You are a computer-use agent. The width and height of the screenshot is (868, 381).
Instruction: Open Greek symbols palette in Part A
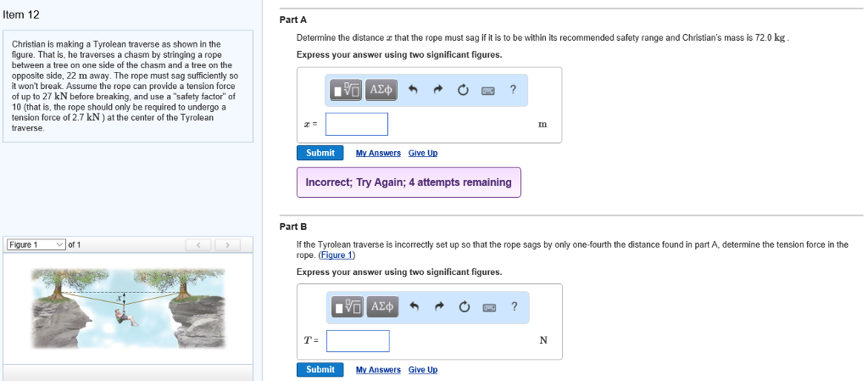click(x=378, y=90)
